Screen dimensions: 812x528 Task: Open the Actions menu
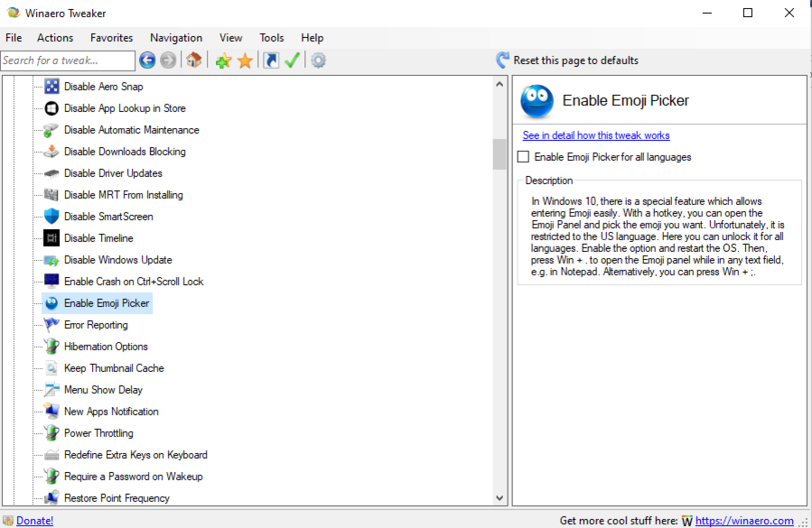pos(55,38)
